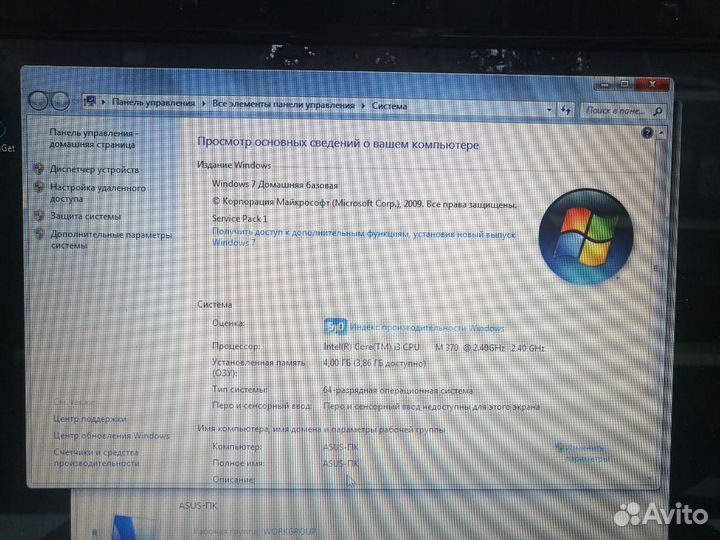Open "Настройка удаленного доступа" link
The width and height of the screenshot is (720, 540).
(97, 193)
